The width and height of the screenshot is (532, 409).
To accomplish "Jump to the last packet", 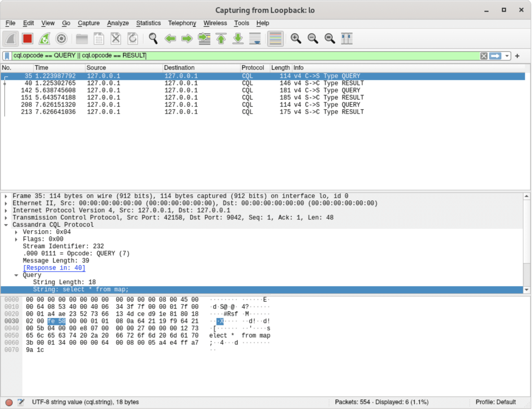I will coord(238,38).
